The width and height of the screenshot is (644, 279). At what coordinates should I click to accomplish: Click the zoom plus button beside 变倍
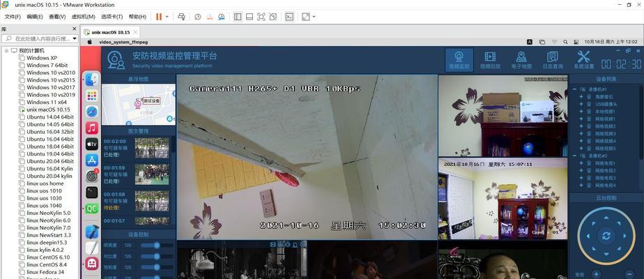tap(595, 274)
